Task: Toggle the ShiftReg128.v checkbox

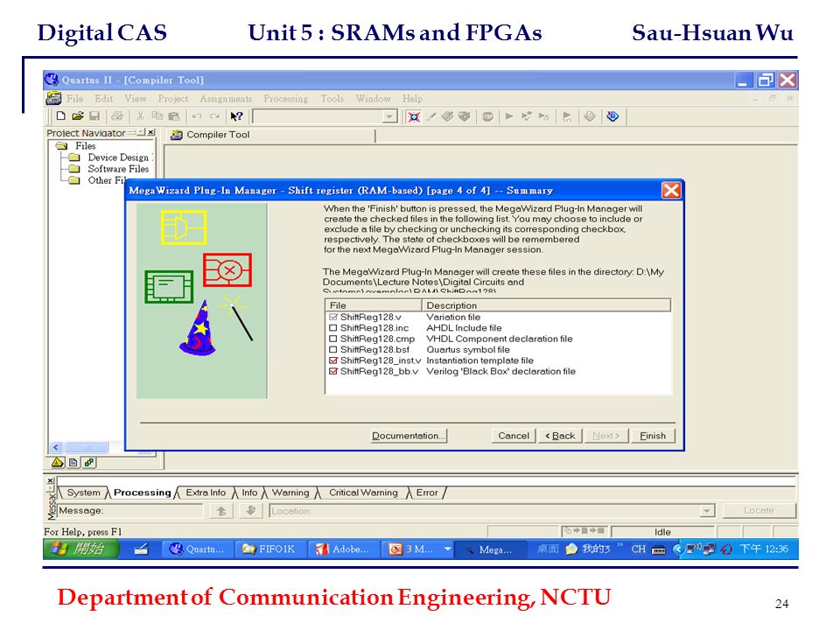Action: (x=333, y=317)
